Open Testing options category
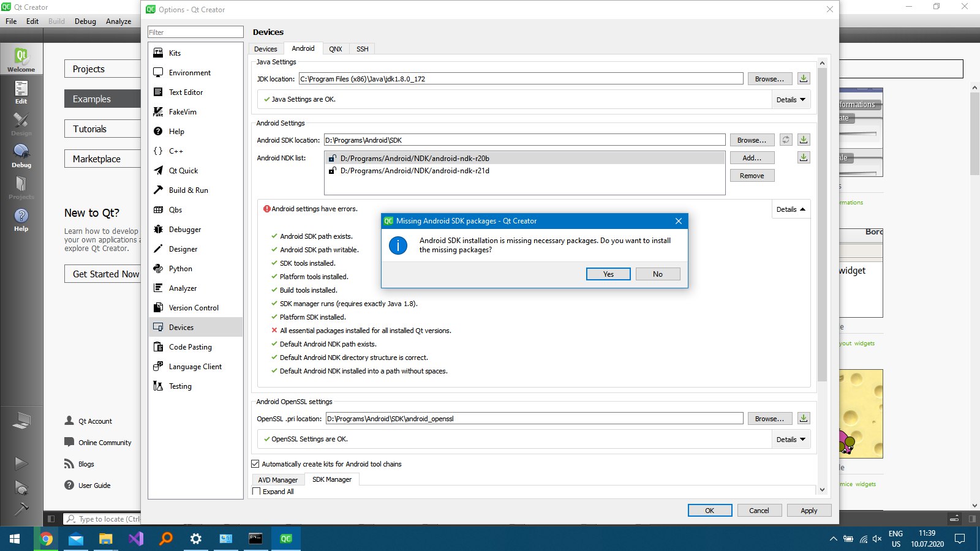980x551 pixels. [x=195, y=386]
